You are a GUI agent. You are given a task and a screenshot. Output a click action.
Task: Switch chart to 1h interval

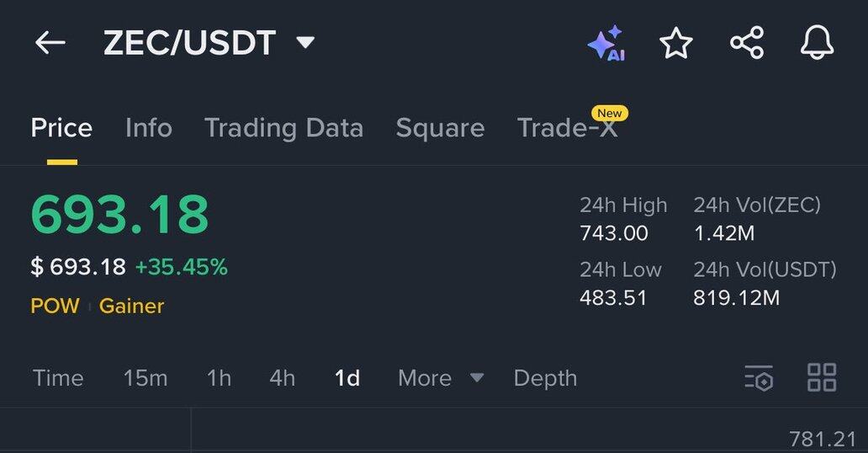219,378
